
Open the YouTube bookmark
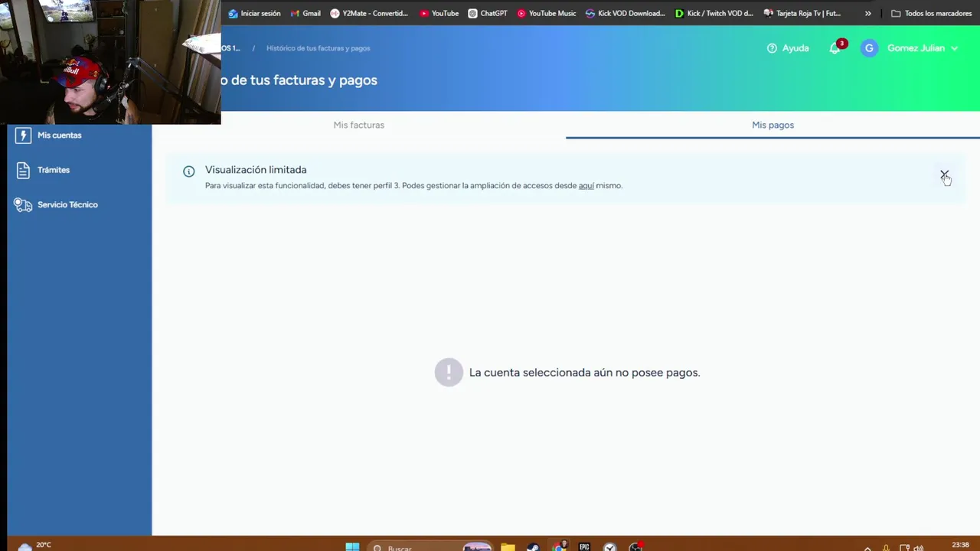point(439,13)
